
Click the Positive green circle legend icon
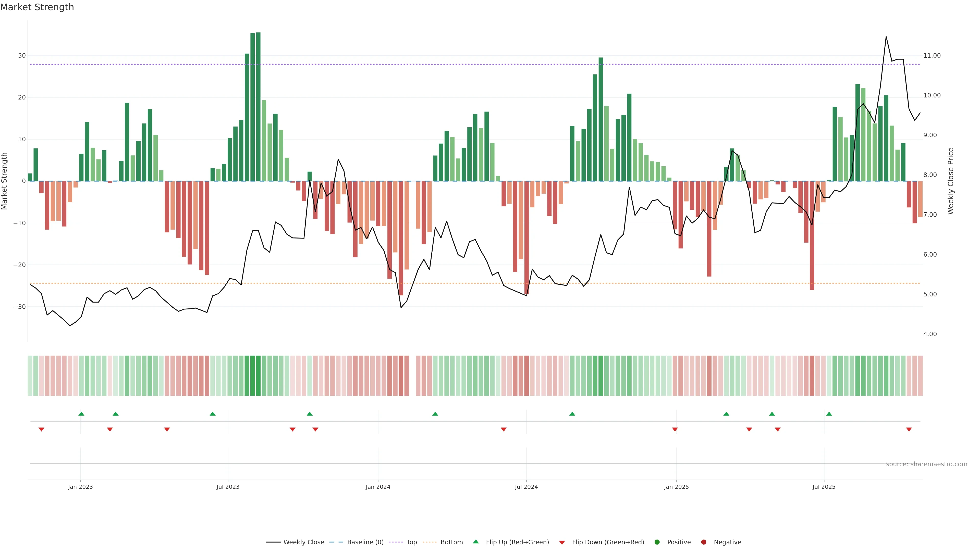click(657, 542)
